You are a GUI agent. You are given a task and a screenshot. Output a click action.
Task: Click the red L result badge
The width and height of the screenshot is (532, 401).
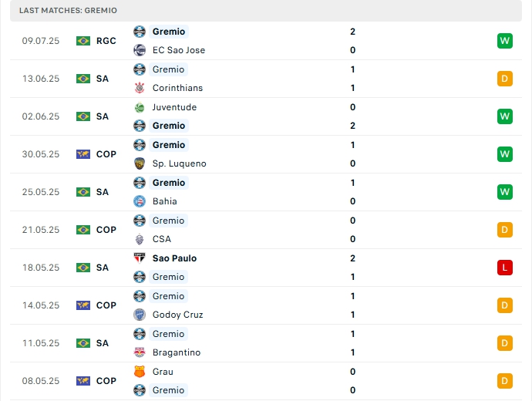pyautogui.click(x=505, y=268)
